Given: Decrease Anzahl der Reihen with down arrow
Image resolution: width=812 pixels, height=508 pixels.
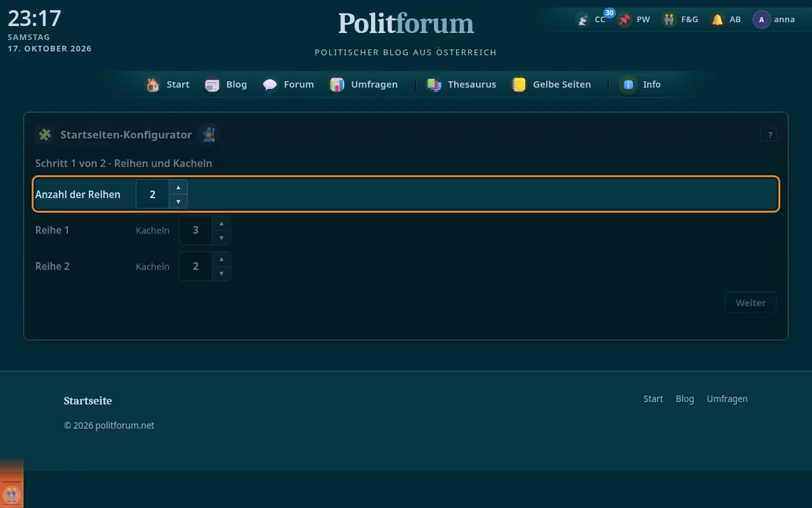Looking at the screenshot, I should [x=178, y=201].
